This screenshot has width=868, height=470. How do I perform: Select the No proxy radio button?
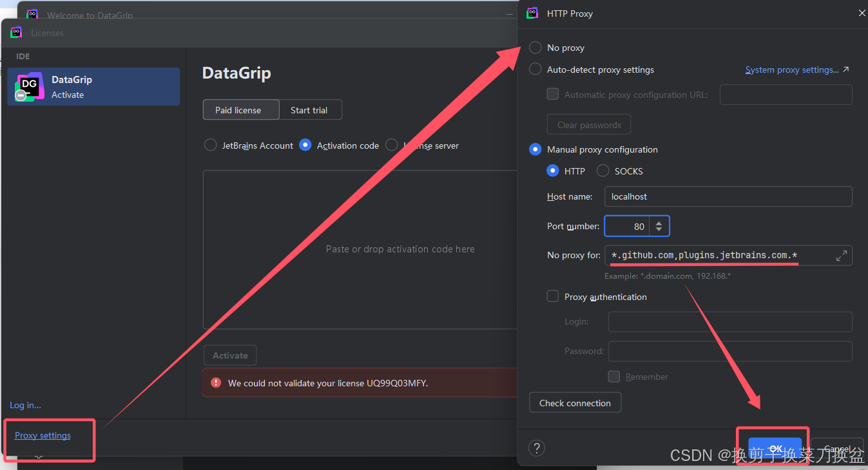pos(535,48)
